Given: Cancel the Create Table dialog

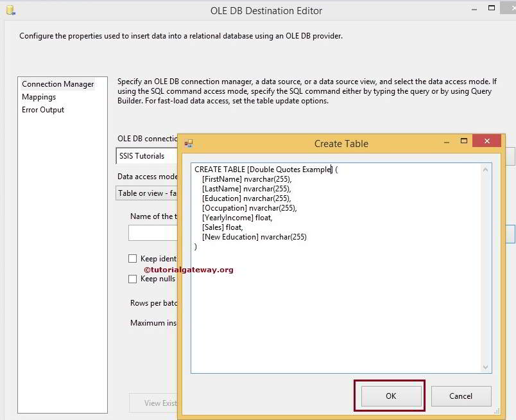Looking at the screenshot, I should pos(461,396).
